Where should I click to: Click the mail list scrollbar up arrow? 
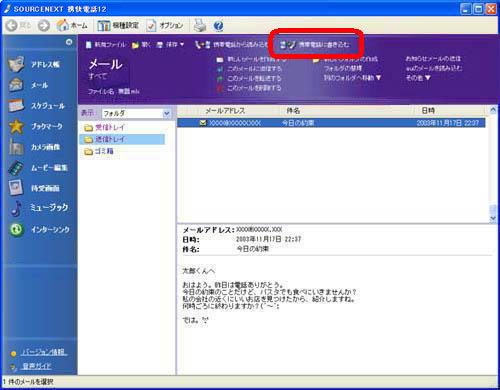pos(493,110)
